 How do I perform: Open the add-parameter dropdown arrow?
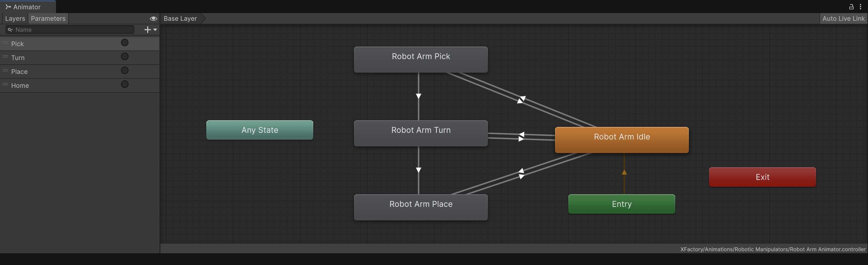(155, 30)
